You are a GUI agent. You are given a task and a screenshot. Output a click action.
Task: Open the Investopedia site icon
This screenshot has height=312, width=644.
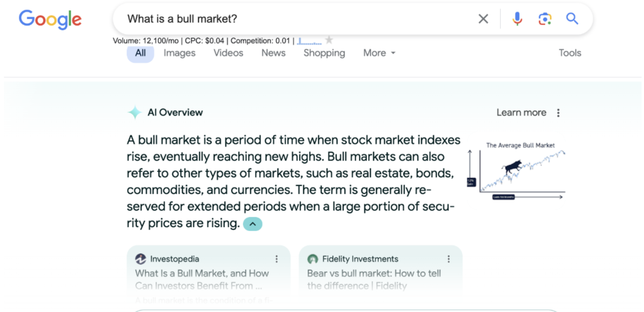(140, 258)
